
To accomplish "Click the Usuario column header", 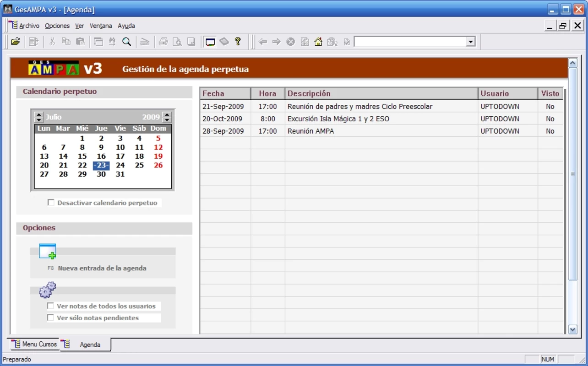I will pyautogui.click(x=508, y=93).
